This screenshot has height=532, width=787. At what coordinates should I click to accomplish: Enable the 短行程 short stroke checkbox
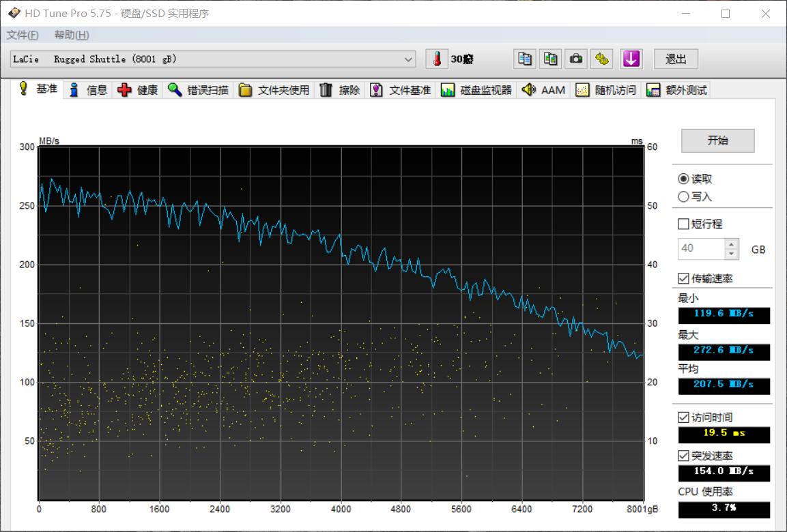683,224
